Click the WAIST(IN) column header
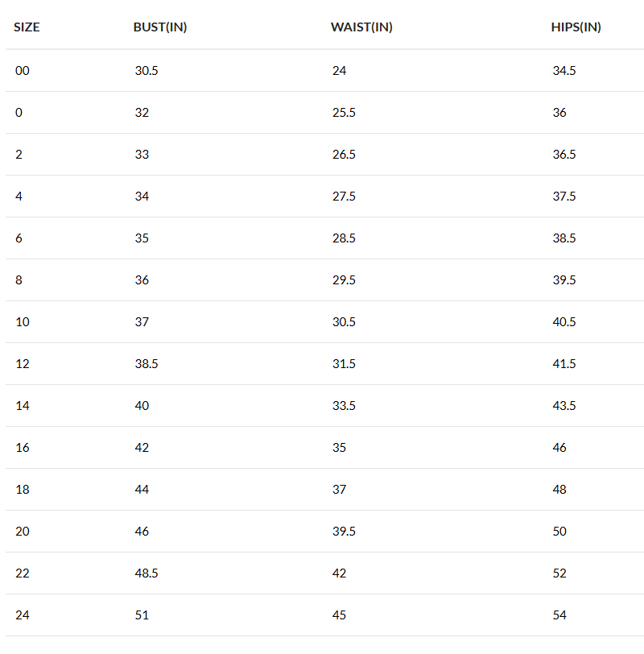This screenshot has height=654, width=644. 361,27
